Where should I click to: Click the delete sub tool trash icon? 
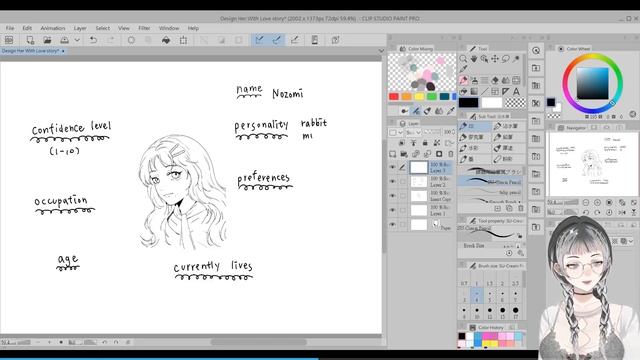pyautogui.click(x=521, y=209)
